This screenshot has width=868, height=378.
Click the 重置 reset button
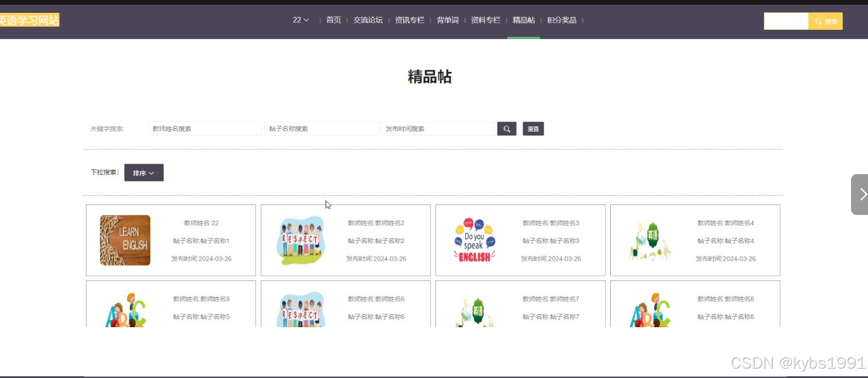tap(533, 129)
